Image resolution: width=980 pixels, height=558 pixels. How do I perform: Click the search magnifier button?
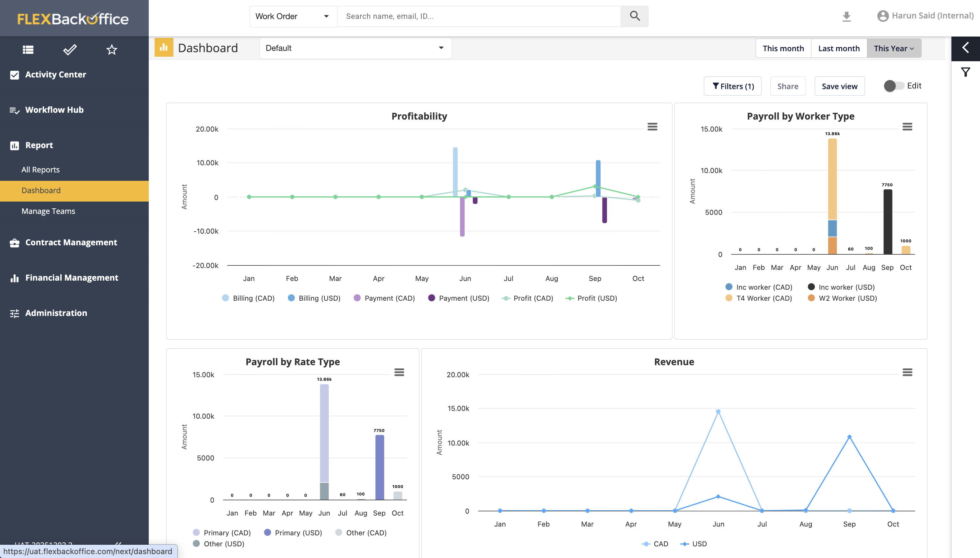click(x=634, y=16)
